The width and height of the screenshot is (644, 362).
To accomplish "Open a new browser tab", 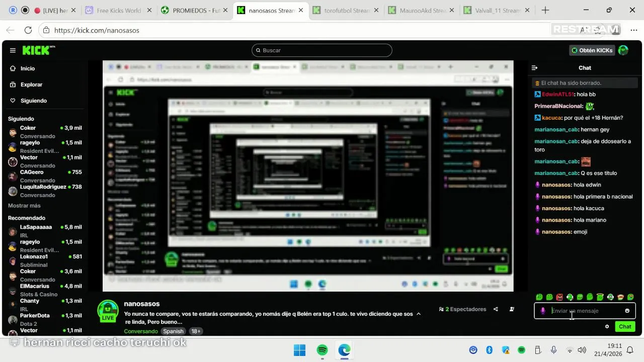I will click(545, 10).
